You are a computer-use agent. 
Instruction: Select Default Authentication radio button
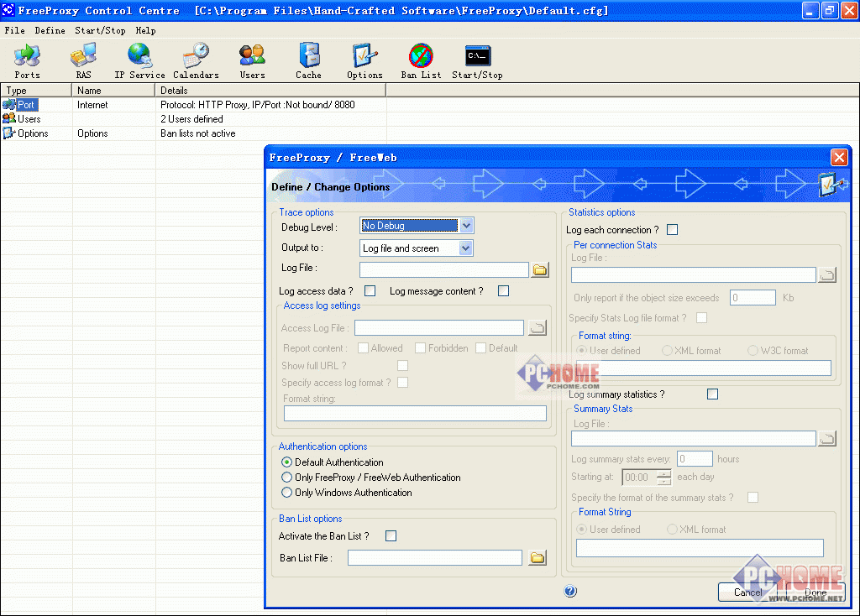(x=287, y=462)
